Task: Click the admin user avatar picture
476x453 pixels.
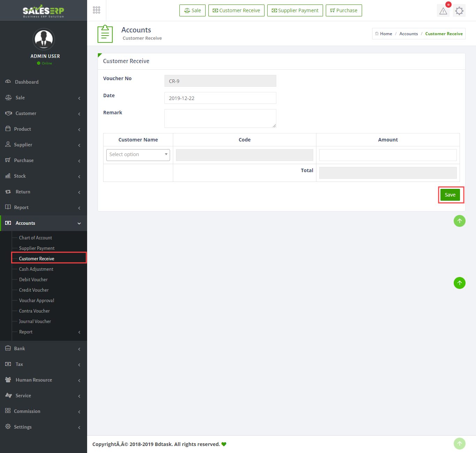Action: point(44,39)
